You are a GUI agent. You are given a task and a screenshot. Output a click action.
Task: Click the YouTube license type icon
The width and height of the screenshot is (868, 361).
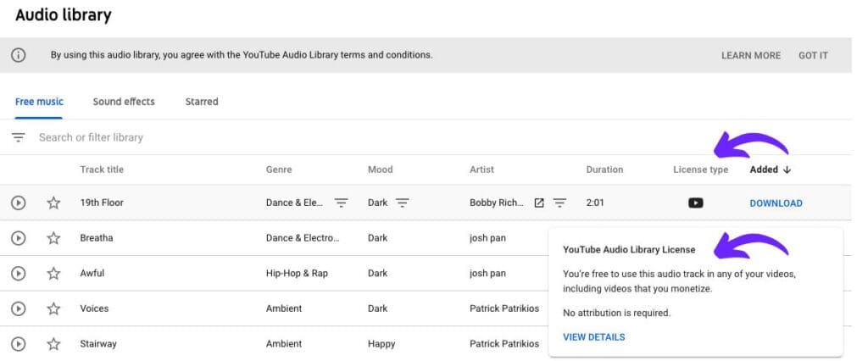(696, 203)
